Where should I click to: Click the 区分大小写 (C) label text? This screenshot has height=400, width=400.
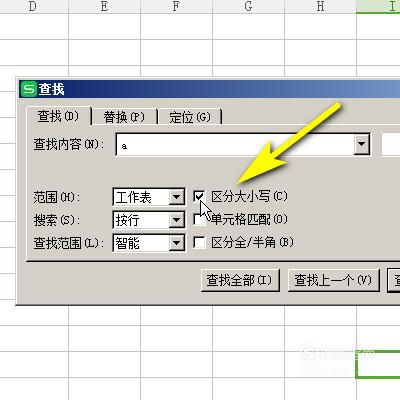click(x=249, y=196)
